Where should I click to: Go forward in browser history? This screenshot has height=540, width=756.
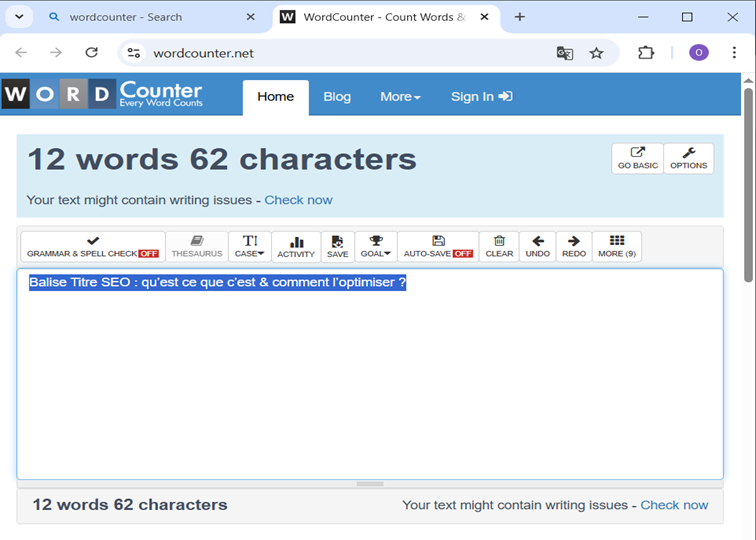coord(56,53)
